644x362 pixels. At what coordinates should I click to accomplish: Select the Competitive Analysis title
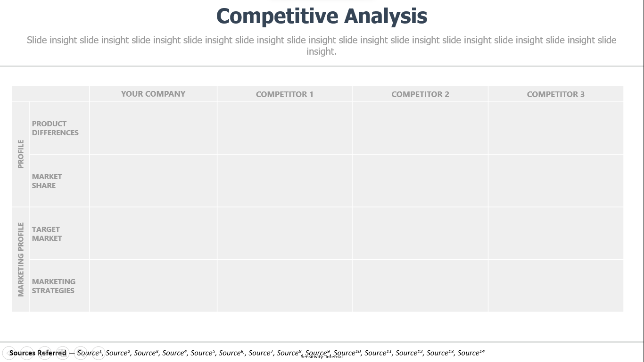point(322,16)
